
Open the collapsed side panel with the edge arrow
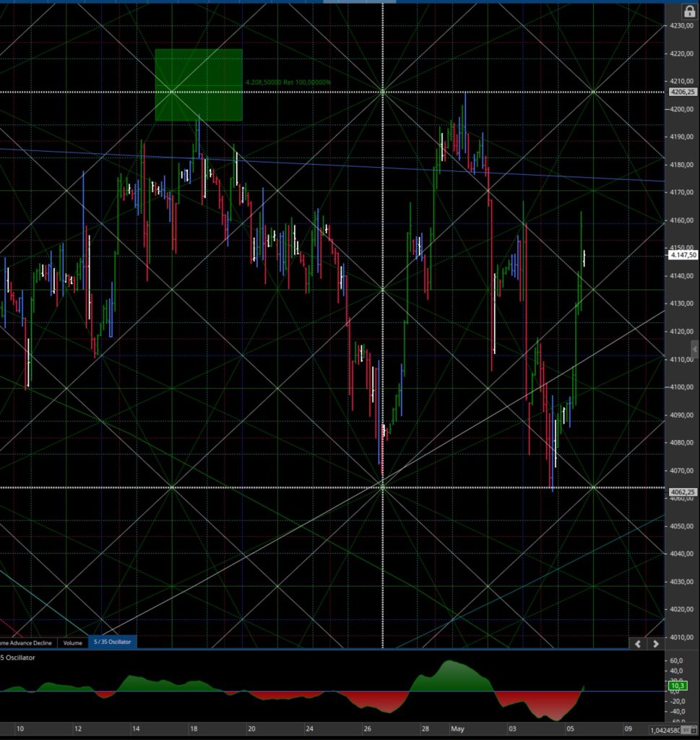coord(695,349)
